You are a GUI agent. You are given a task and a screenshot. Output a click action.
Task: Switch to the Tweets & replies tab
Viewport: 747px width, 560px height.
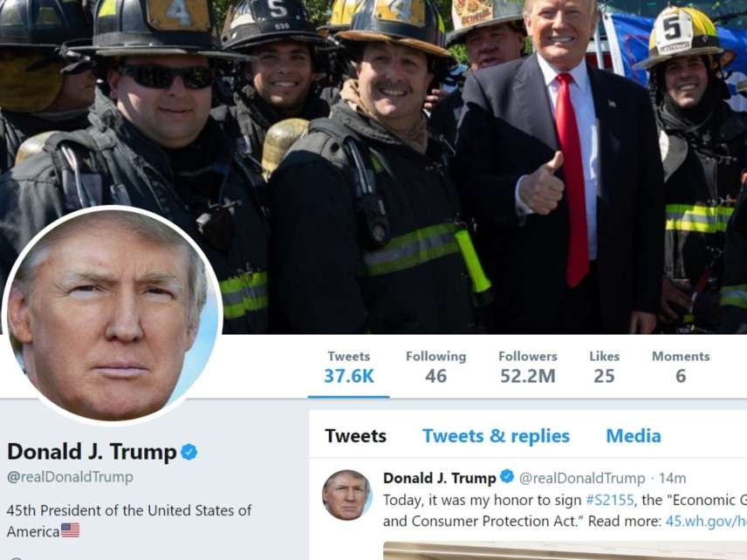[x=496, y=436]
